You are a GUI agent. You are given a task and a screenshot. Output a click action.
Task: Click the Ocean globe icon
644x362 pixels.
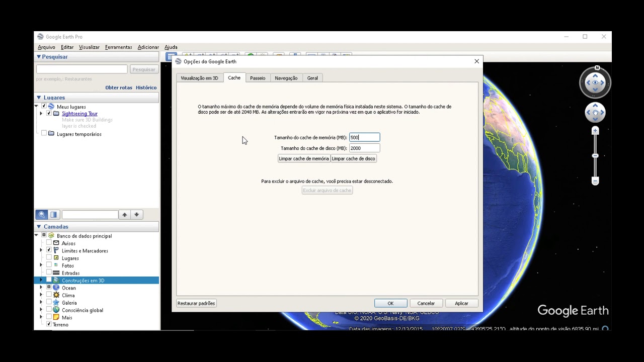coord(56,288)
